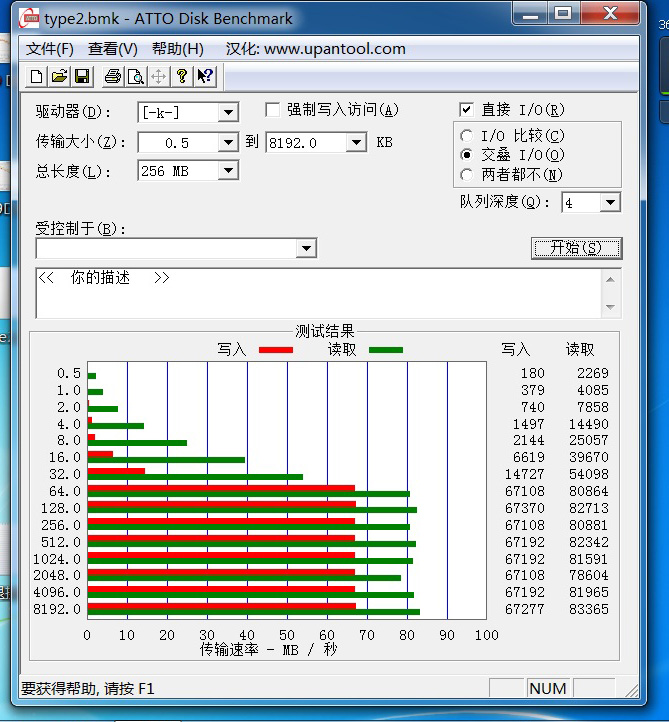The height and width of the screenshot is (722, 669).
Task: Click the read value 78604 for 2048.0
Action: [x=589, y=575]
